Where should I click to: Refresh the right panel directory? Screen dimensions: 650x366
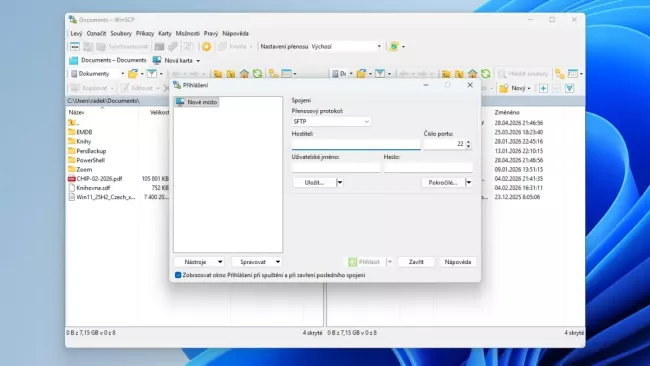click(486, 74)
